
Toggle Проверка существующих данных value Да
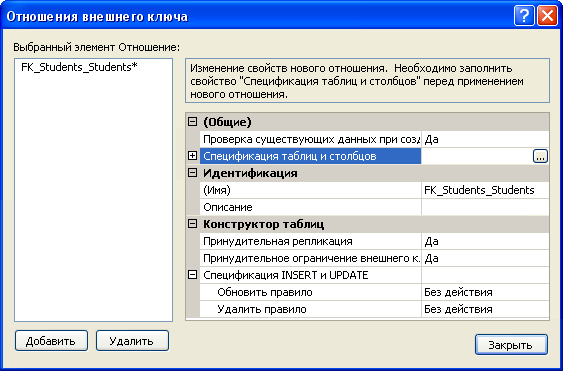pos(485,139)
